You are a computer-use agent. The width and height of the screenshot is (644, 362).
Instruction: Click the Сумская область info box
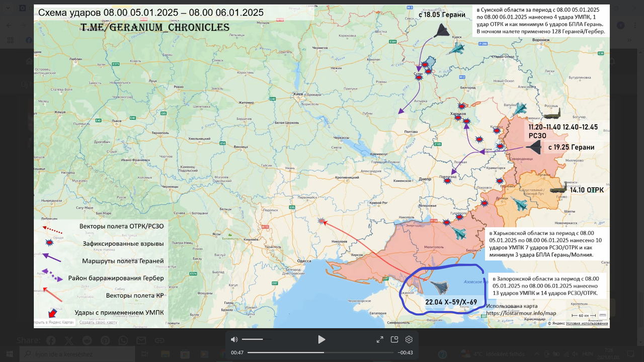tap(542, 21)
